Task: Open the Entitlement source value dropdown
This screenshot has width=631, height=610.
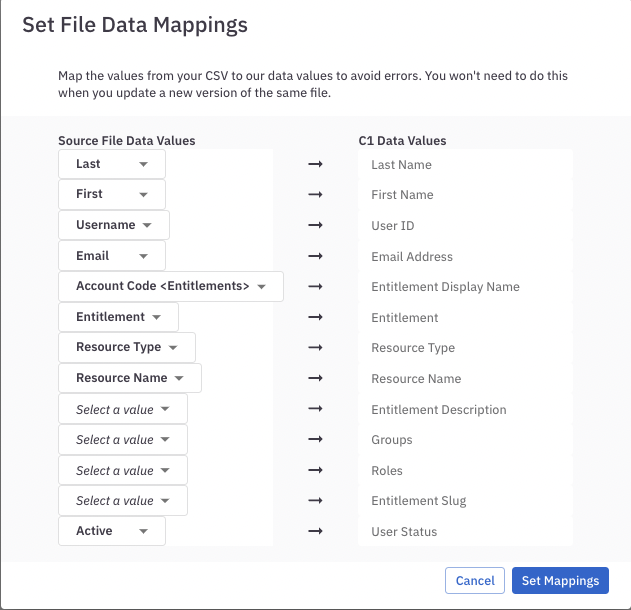Action: tap(118, 317)
